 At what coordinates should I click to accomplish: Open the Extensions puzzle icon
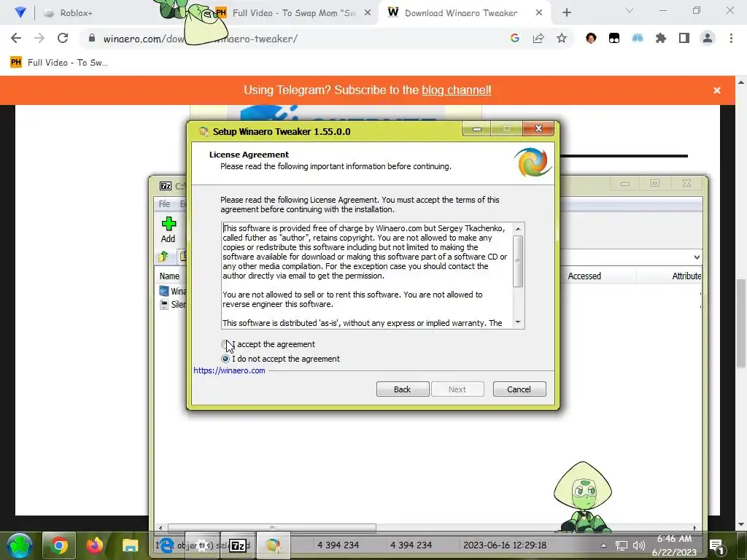coord(660,38)
